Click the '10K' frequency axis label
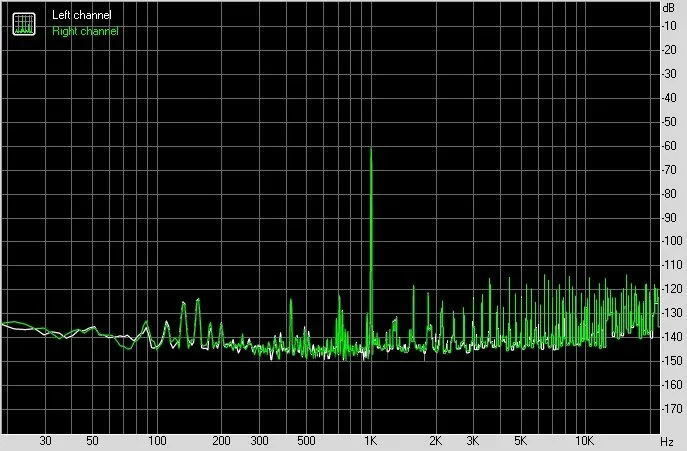Viewport: 687px width, 451px height. pos(584,441)
